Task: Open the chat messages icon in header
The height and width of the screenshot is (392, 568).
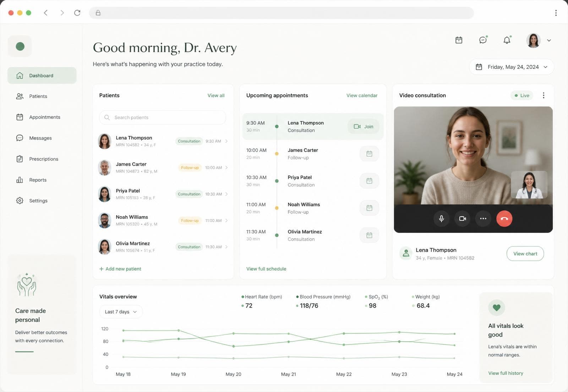Action: (x=483, y=40)
